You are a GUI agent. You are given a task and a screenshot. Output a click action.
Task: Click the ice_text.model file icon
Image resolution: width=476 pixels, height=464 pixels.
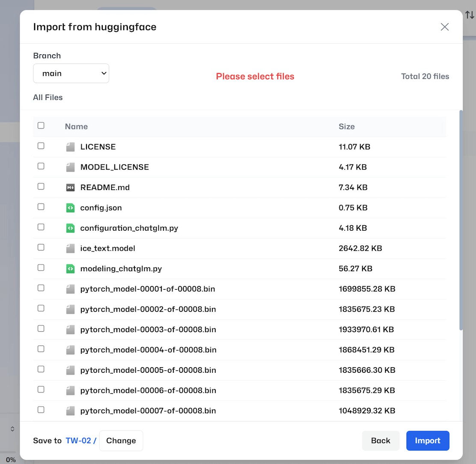click(70, 248)
